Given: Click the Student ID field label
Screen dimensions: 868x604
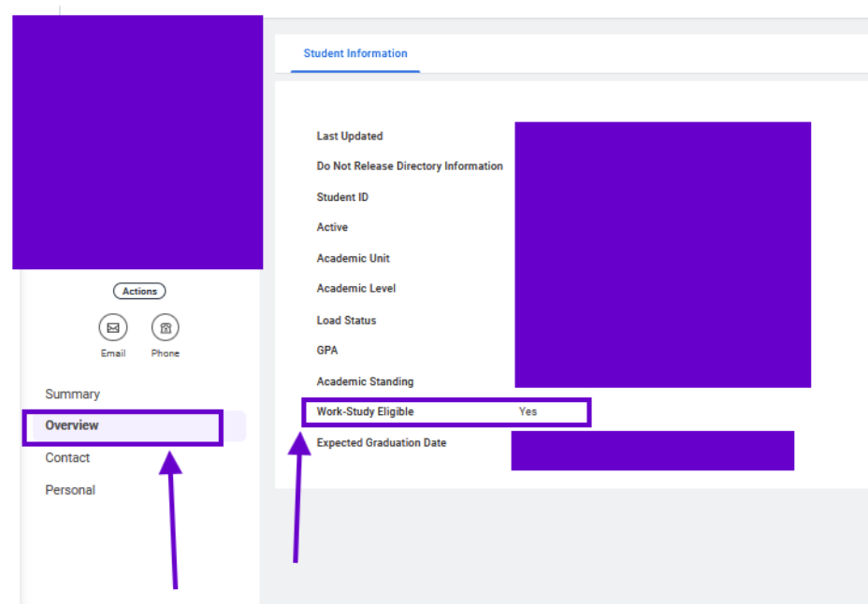Looking at the screenshot, I should (x=342, y=197).
